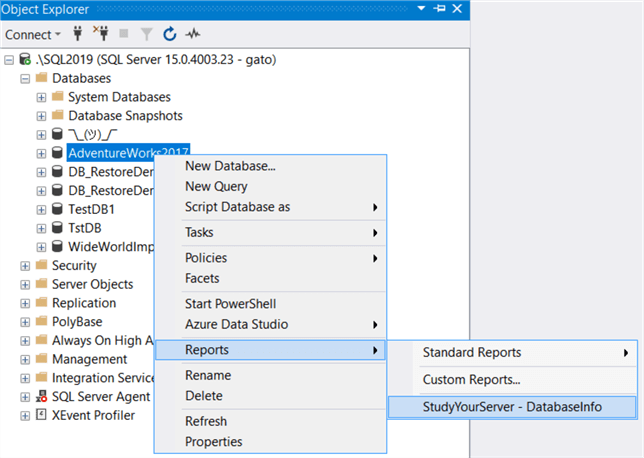Click the PolyBase folder icon

click(x=41, y=321)
